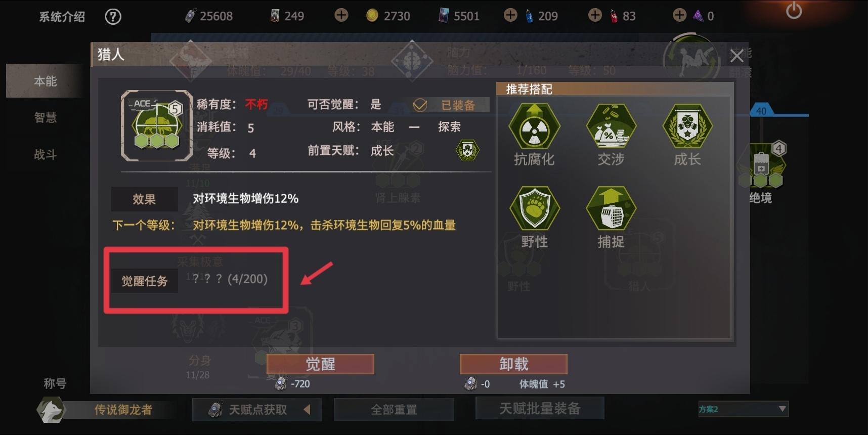
Task: Add more gold coins with plus button
Action: pyautogui.click(x=341, y=16)
